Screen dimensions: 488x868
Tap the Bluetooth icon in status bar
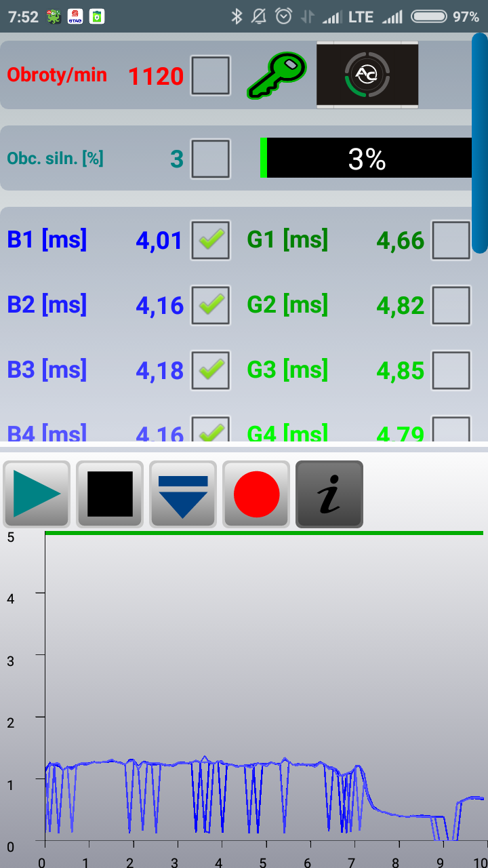coord(237,17)
